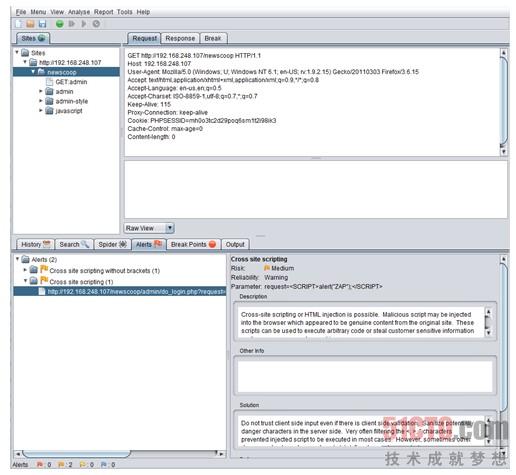516x475 pixels.
Task: Open the File menu
Action: [21, 12]
